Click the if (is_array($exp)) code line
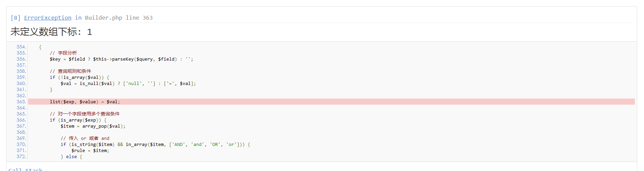Viewport: 644px width, 171px height. click(78, 120)
